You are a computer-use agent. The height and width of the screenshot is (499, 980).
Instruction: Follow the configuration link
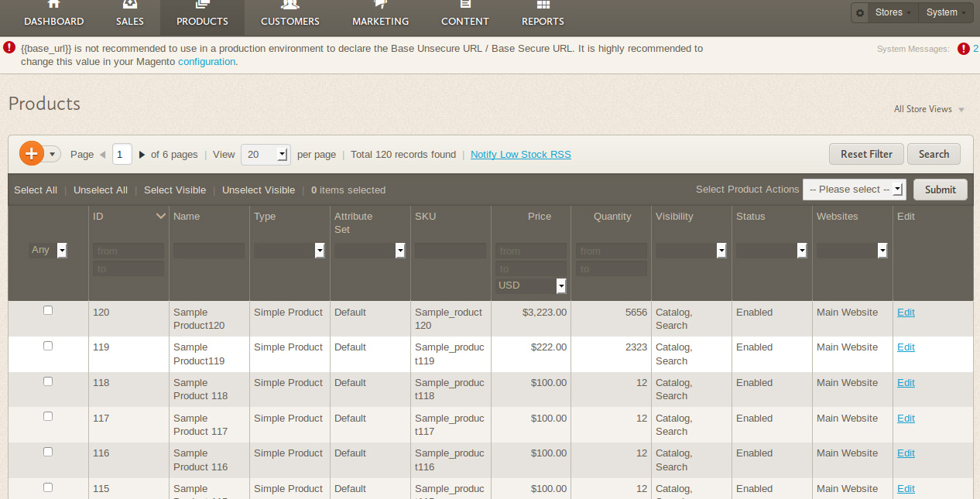pos(207,61)
